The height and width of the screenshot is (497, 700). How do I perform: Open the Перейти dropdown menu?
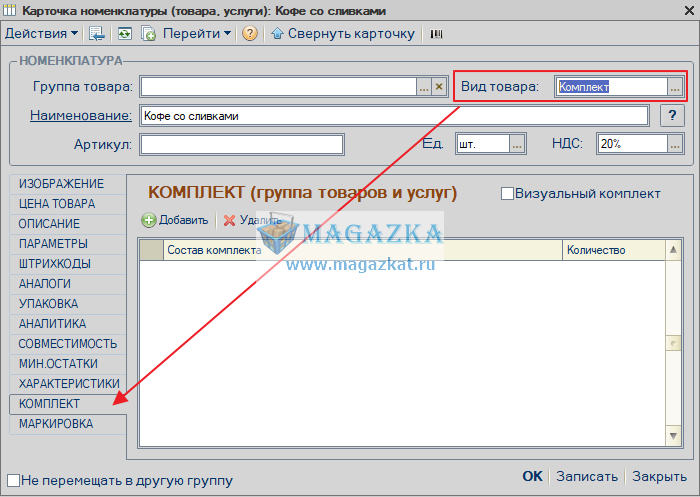[x=196, y=33]
